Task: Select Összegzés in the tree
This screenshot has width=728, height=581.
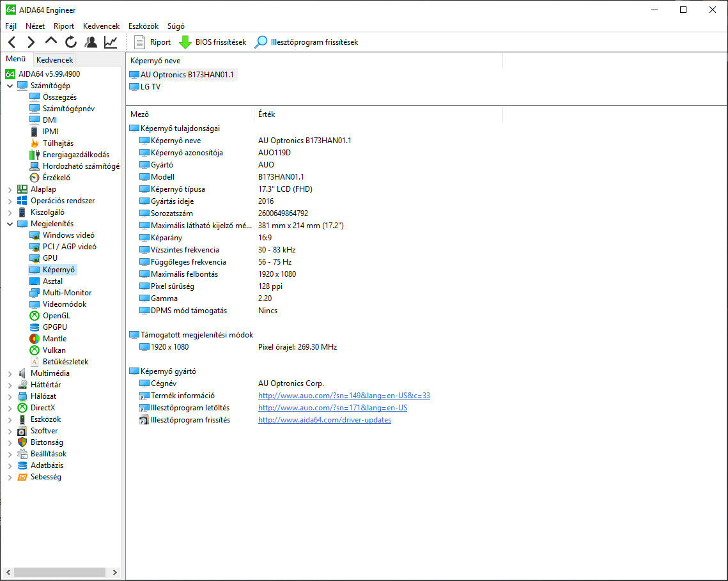Action: click(x=59, y=97)
